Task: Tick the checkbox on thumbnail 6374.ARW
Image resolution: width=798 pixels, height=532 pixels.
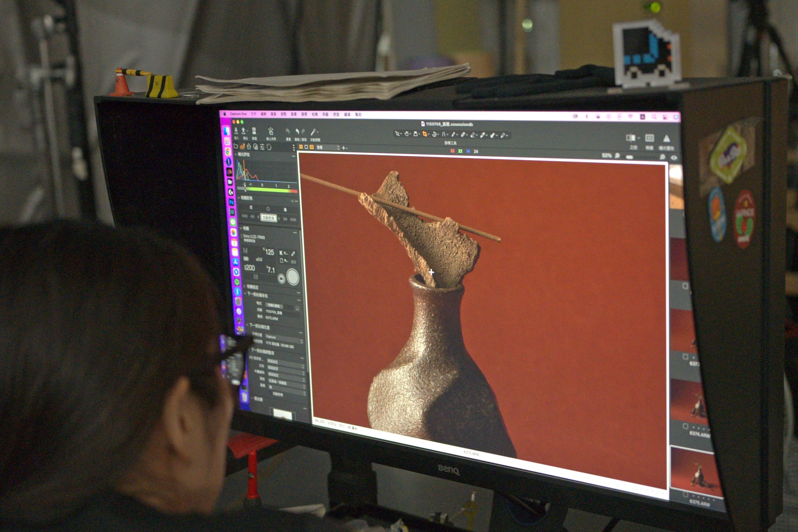Action: point(685,426)
